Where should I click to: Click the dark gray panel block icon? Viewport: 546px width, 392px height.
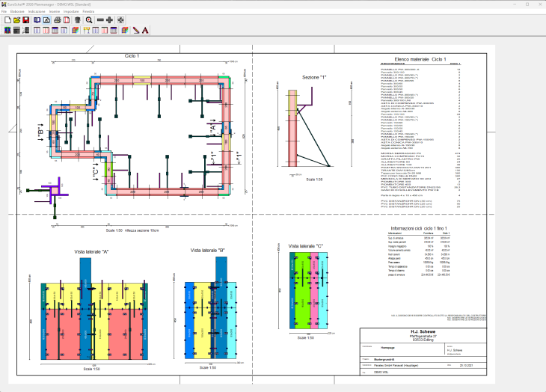click(x=16, y=30)
